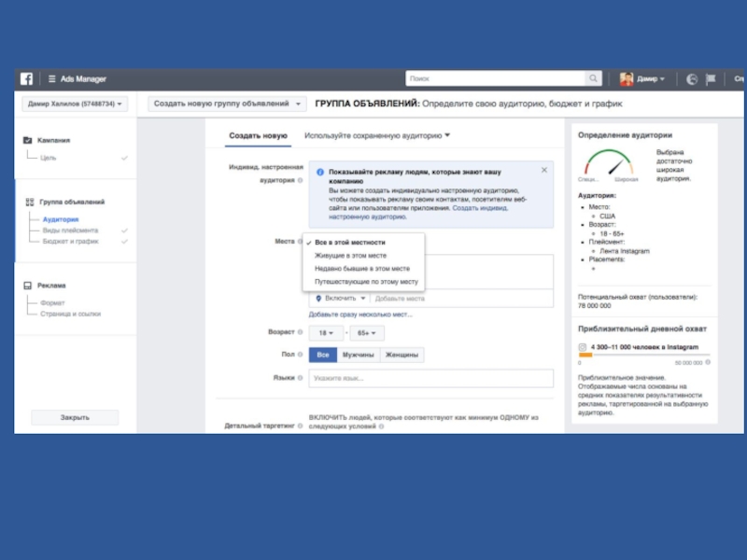Click the Группа объявлений grid icon
This screenshot has width=747, height=560.
pyautogui.click(x=30, y=202)
